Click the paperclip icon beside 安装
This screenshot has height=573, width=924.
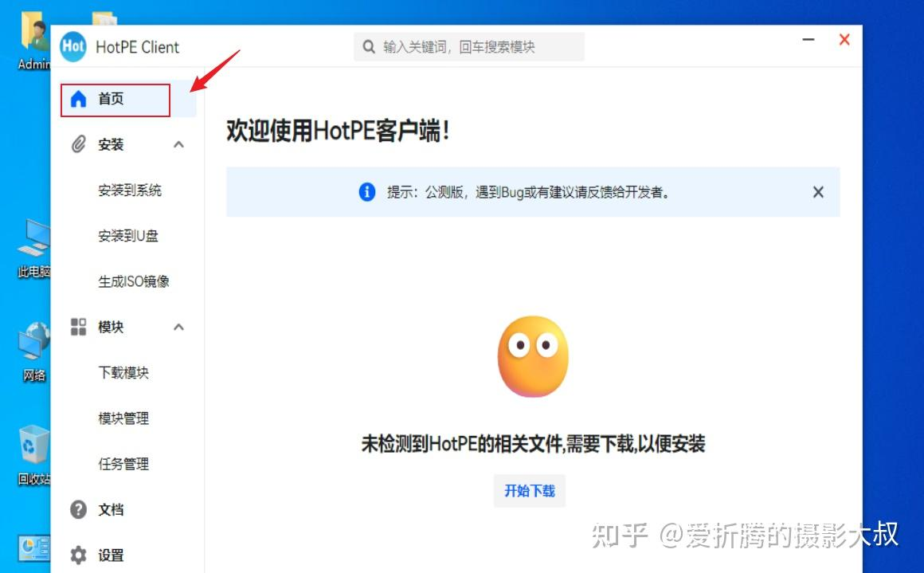(78, 144)
